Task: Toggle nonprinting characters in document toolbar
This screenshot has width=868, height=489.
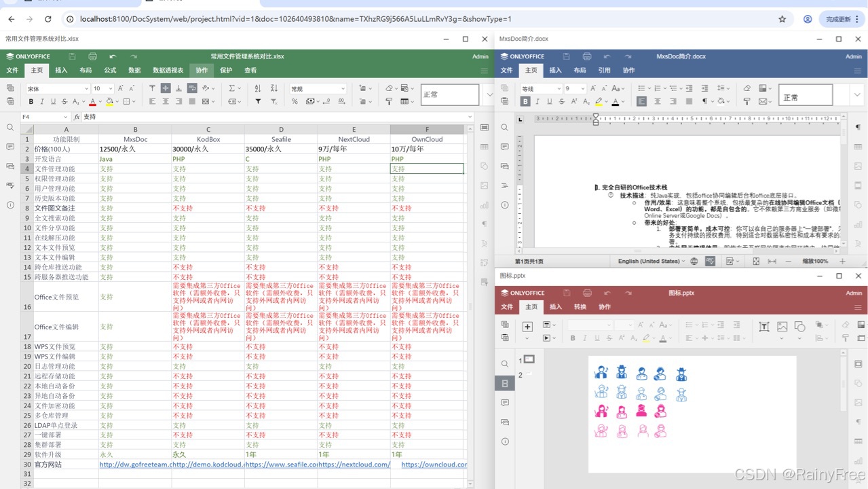Action: click(x=706, y=101)
